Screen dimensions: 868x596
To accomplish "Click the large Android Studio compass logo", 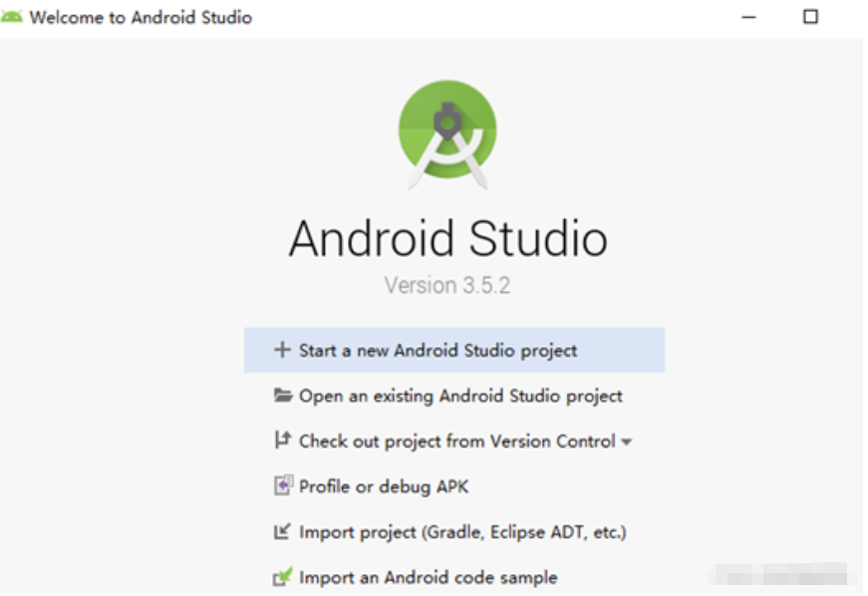I will click(447, 133).
